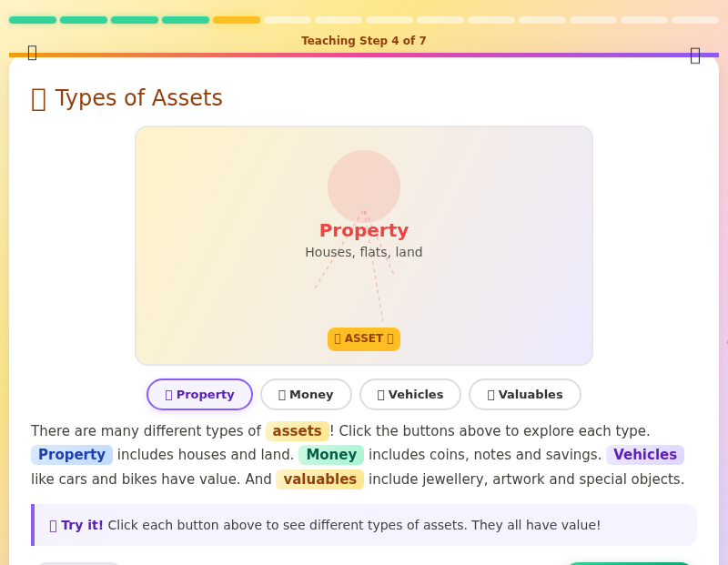Click the coin icon on the Money button
Viewport: 728px width, 565px height.
click(x=282, y=394)
